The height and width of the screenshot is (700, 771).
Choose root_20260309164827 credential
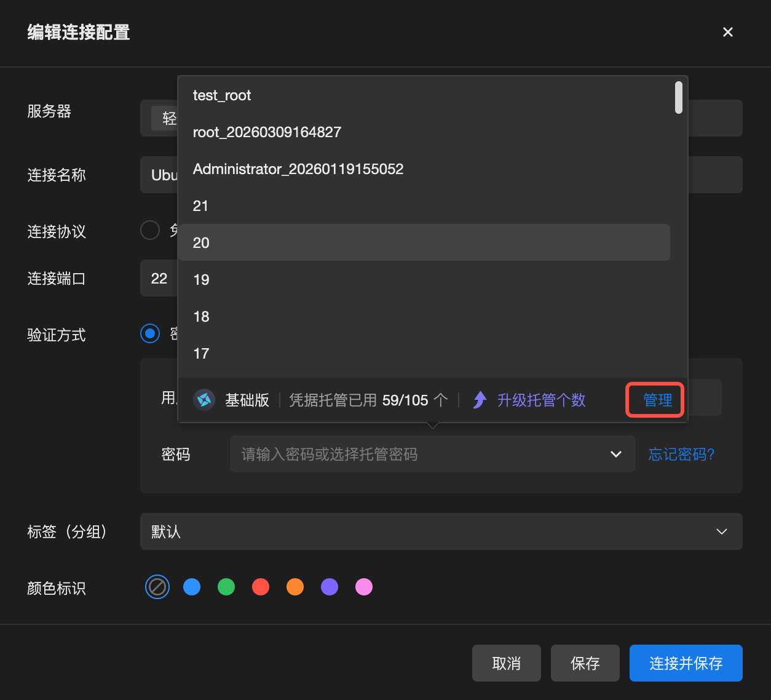[x=424, y=132]
